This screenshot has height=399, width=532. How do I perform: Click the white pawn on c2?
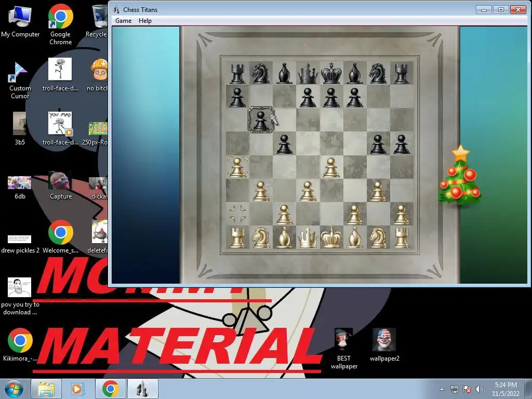284,215
